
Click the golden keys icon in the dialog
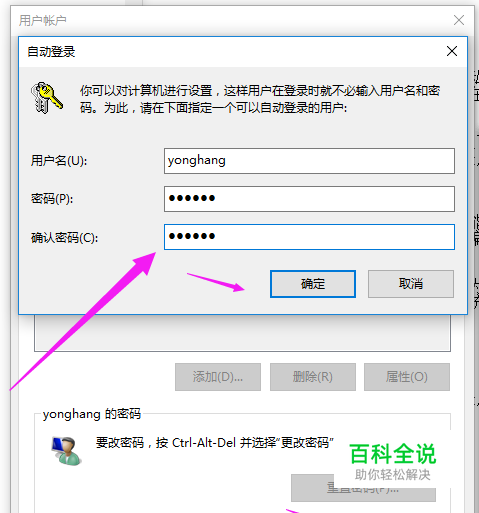coord(47,98)
